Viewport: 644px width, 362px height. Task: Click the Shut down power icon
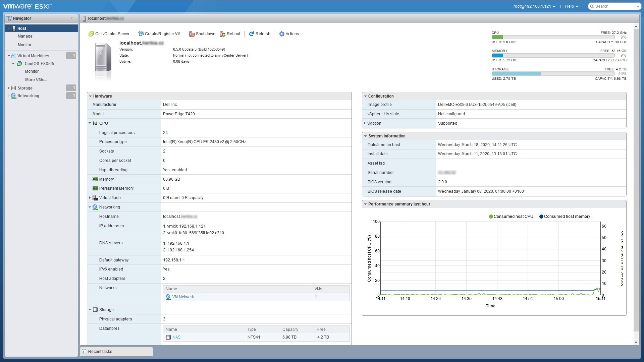(192, 34)
